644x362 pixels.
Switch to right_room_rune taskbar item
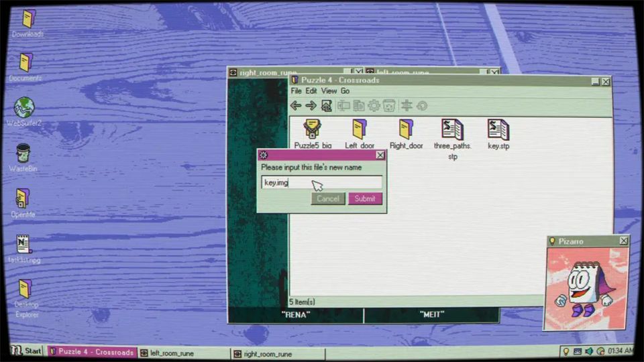(x=278, y=353)
